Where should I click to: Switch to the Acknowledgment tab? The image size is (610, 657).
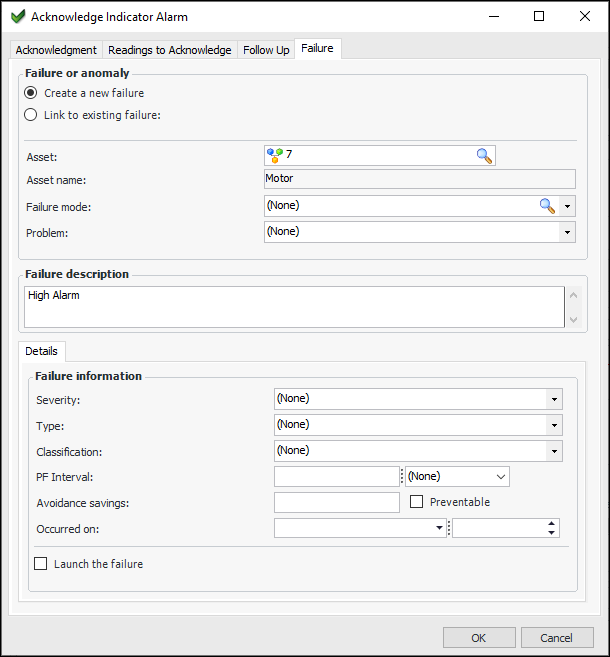pyautogui.click(x=56, y=50)
